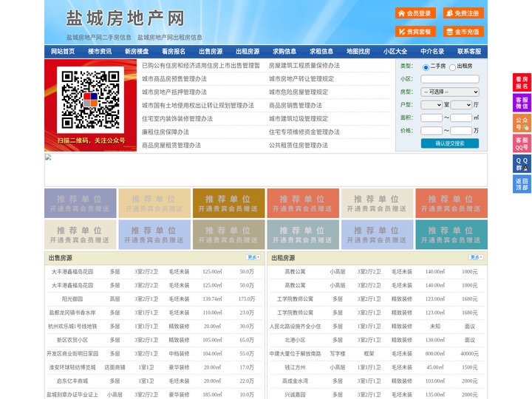Open the 求购信息 menu item
This screenshot has height=399, width=532.
(x=284, y=52)
